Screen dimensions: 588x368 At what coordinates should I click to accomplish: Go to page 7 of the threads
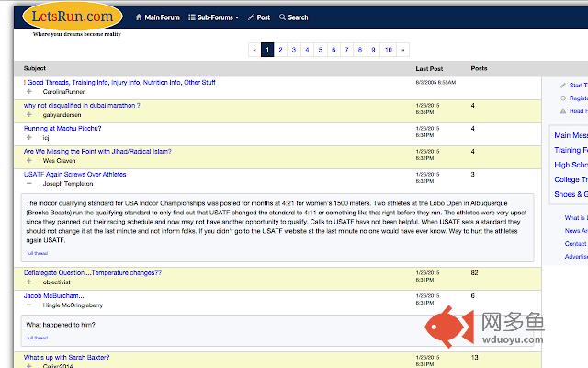tap(347, 50)
